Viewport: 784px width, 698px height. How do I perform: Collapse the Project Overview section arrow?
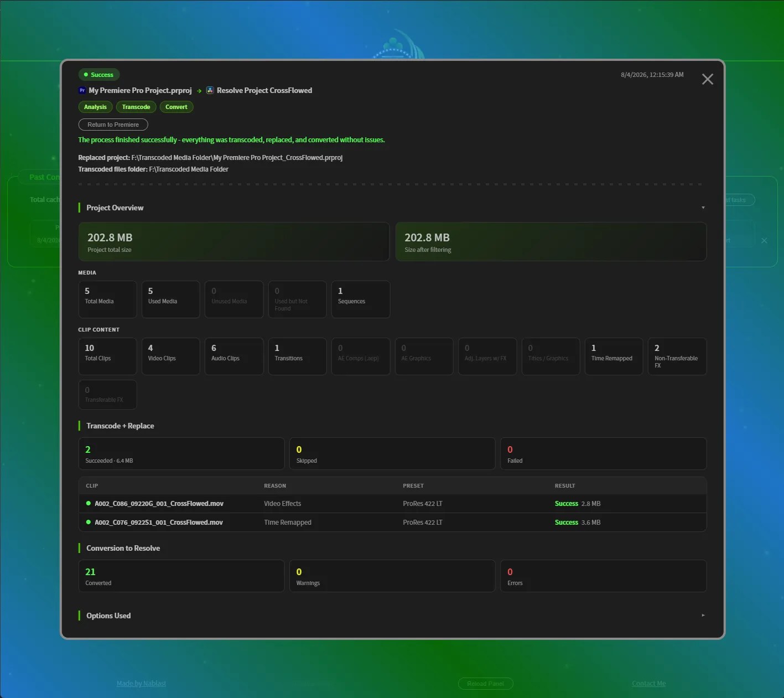pos(703,208)
